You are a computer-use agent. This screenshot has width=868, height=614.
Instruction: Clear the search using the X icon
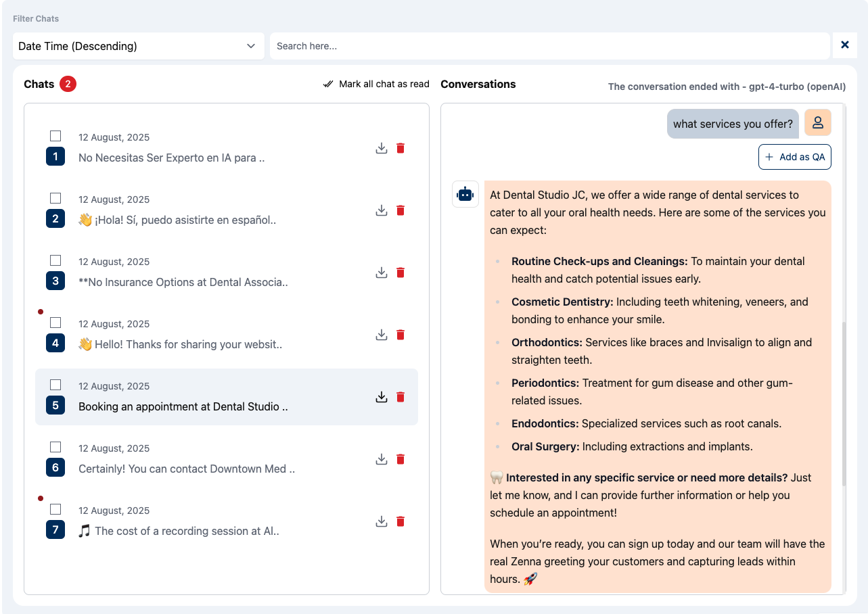tap(844, 45)
